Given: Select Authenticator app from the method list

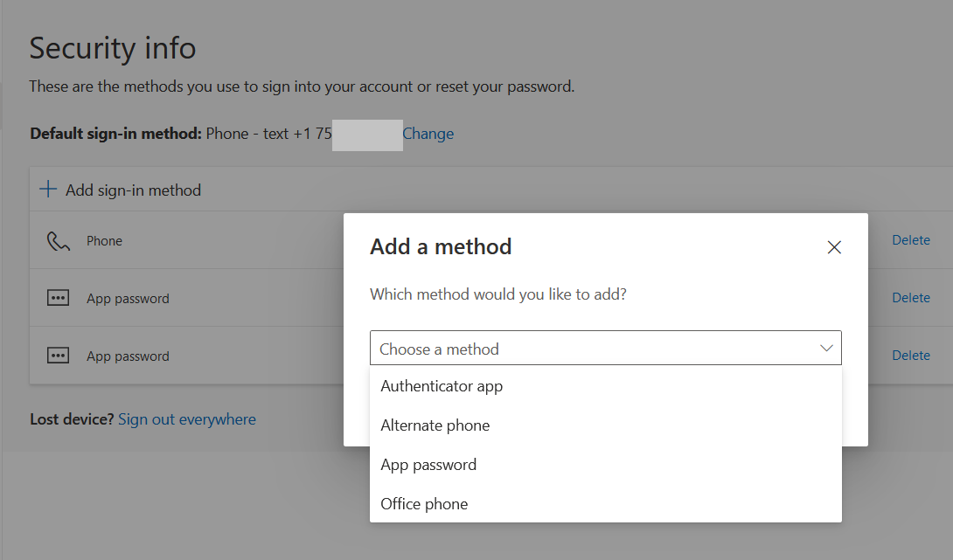Looking at the screenshot, I should [x=441, y=385].
